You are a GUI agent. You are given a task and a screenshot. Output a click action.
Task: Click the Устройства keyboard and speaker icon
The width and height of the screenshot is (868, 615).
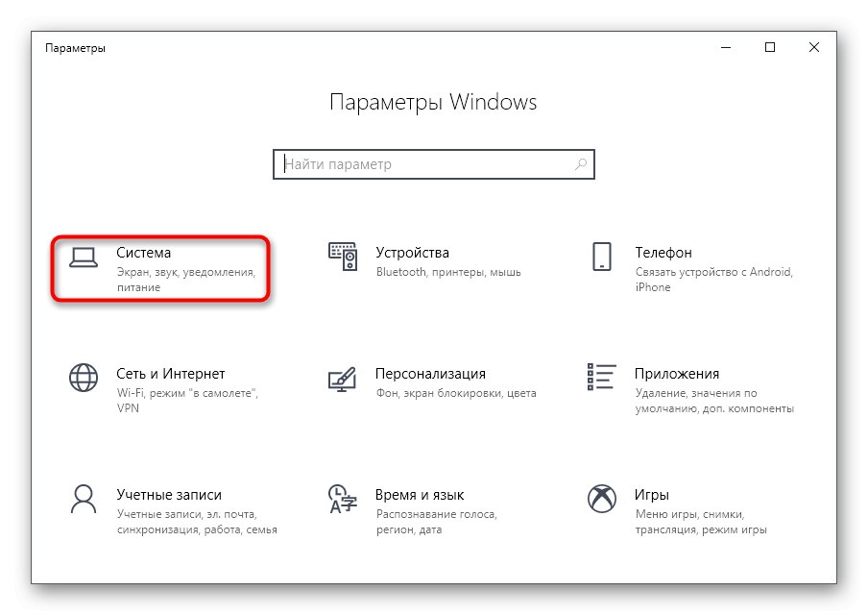tap(343, 256)
